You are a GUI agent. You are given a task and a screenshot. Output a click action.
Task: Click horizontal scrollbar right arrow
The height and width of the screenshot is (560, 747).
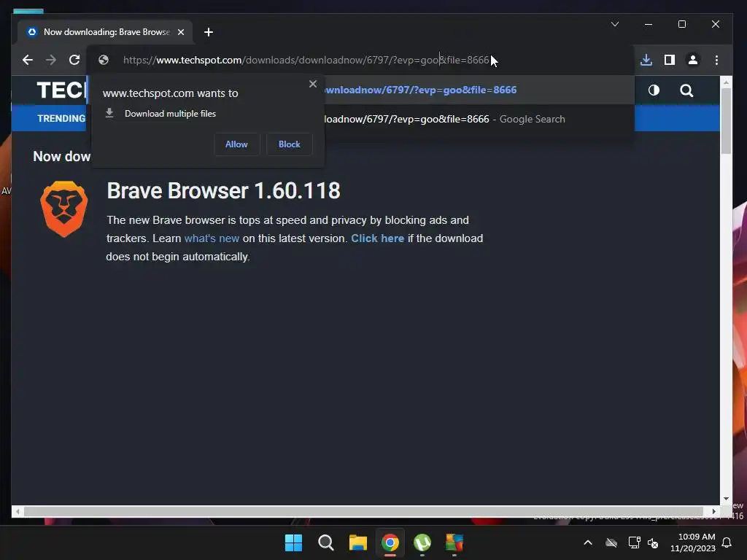713,511
